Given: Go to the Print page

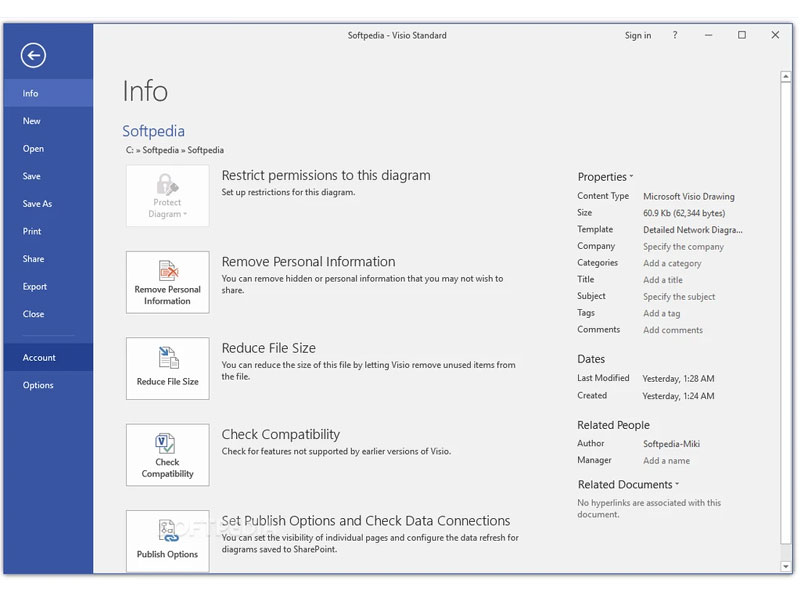Looking at the screenshot, I should coord(48,231).
